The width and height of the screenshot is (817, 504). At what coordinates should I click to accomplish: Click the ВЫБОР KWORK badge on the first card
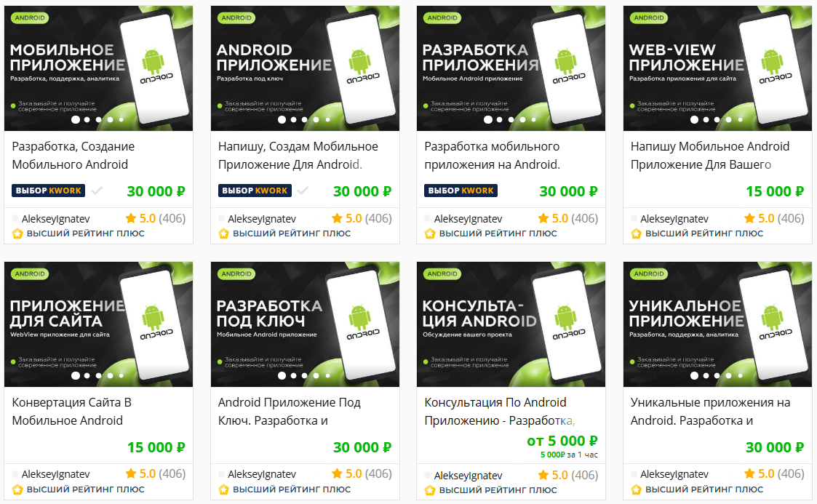[49, 191]
